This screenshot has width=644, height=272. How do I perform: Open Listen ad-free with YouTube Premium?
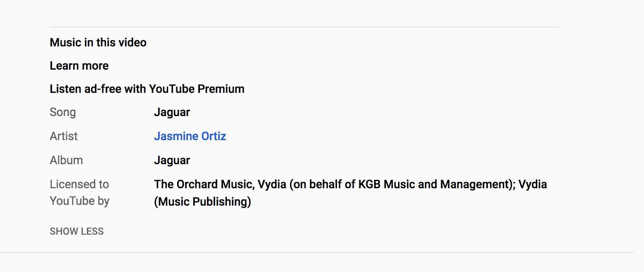click(147, 89)
